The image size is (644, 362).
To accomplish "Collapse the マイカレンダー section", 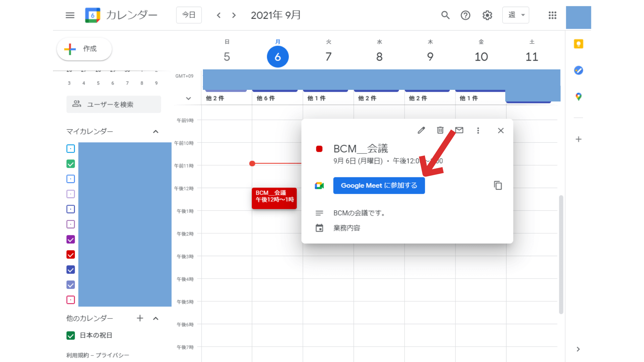I will (x=155, y=131).
